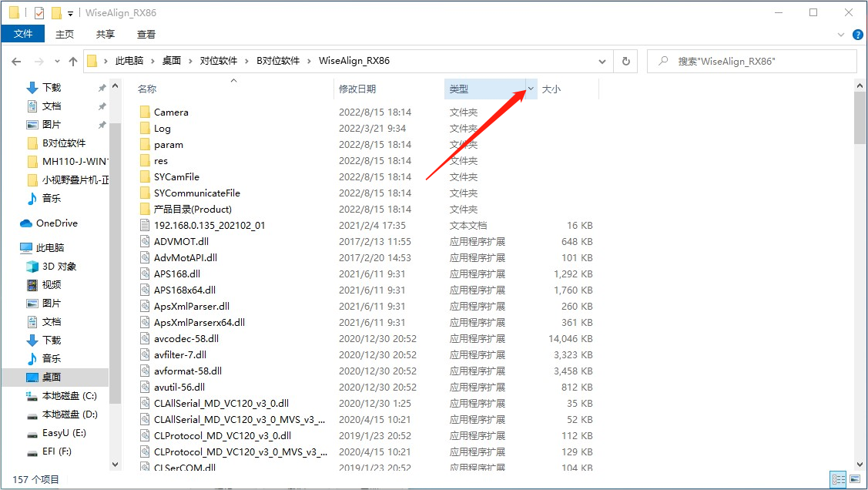868x490 pixels.
Task: Click the Camera folder icon
Action: (x=144, y=112)
